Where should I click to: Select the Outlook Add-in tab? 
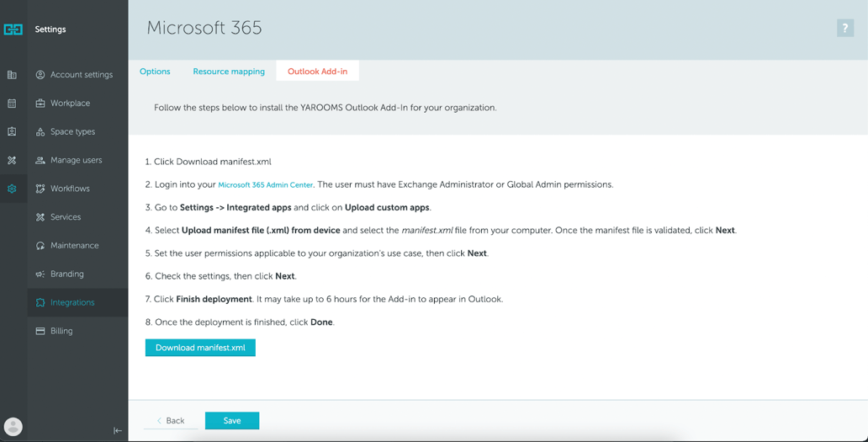(317, 72)
